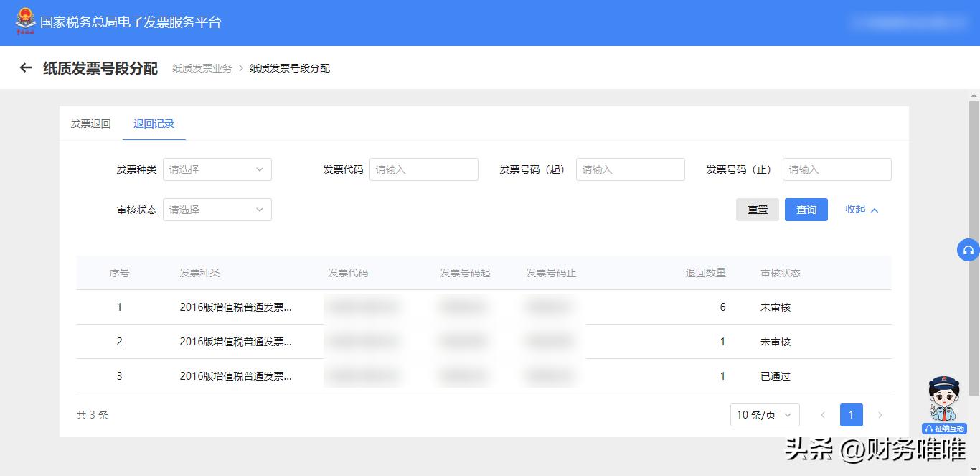Screen dimensions: 980x476
Task: Click the previous page arrow in pagination
Action: coord(822,415)
